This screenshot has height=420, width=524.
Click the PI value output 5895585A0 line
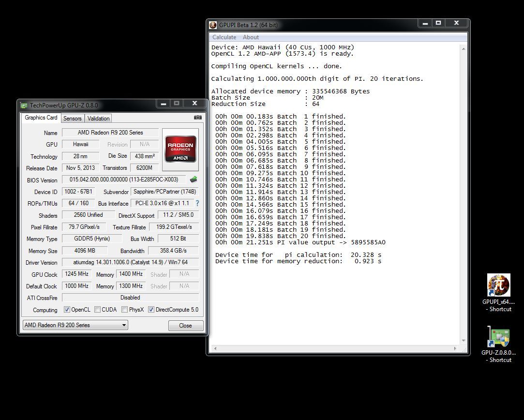tap(300, 242)
